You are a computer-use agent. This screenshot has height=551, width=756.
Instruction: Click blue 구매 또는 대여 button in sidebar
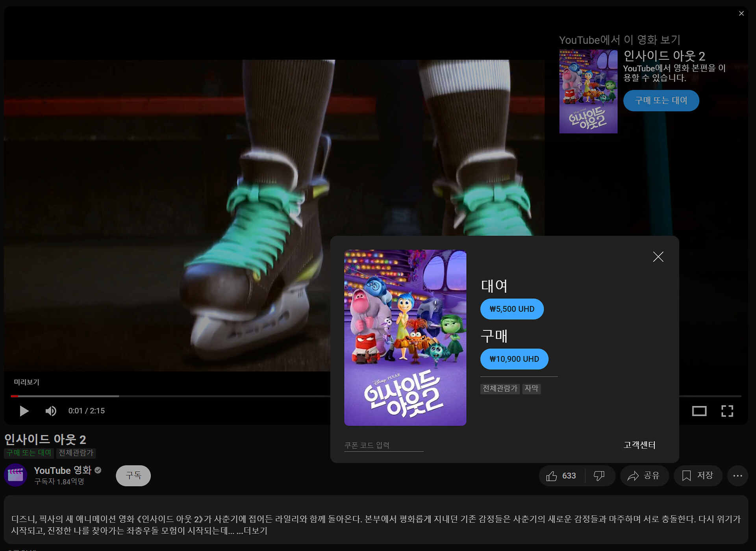tap(661, 100)
